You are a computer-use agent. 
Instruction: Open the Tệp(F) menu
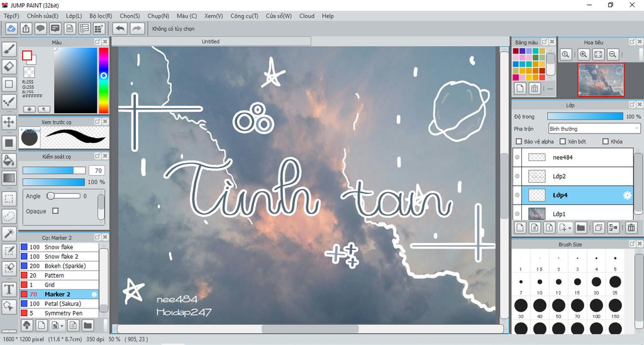[x=11, y=16]
